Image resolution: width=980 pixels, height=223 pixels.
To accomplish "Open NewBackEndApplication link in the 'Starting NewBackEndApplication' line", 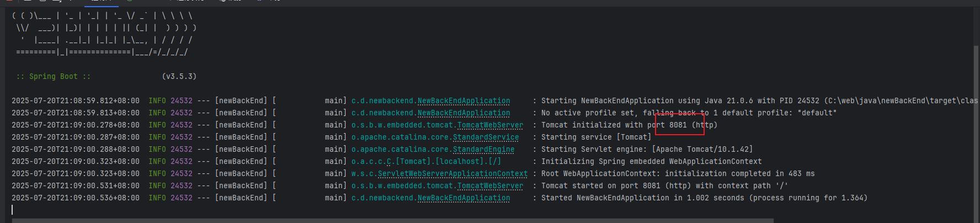I will [464, 101].
